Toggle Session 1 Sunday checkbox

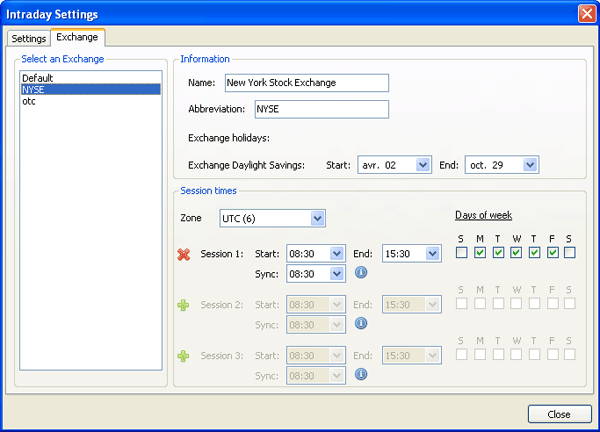pyautogui.click(x=461, y=253)
